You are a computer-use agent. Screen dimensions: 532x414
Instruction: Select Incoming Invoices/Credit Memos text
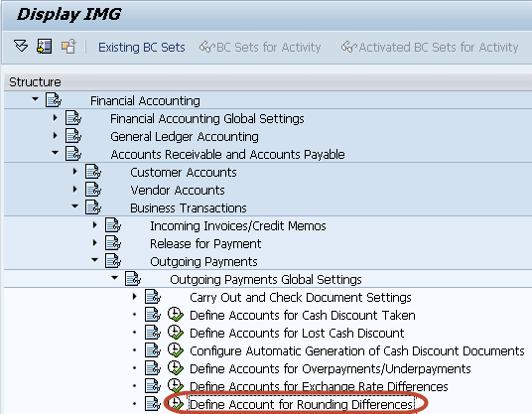(238, 226)
